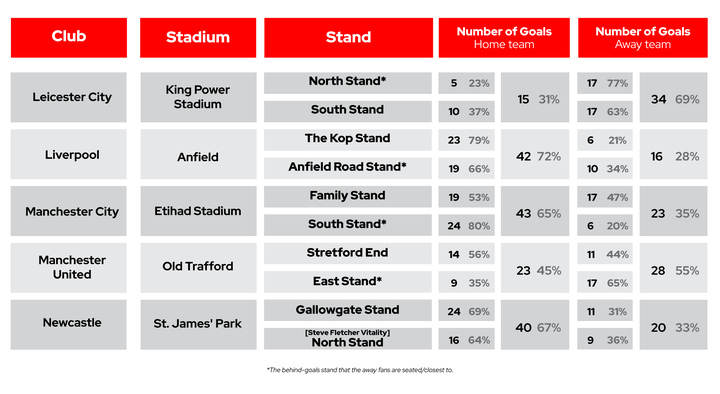
Task: Select the Stadium column header
Action: pyautogui.click(x=198, y=38)
